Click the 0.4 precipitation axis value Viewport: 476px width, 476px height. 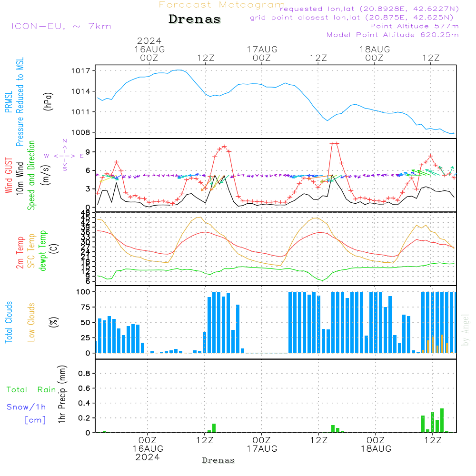click(84, 403)
